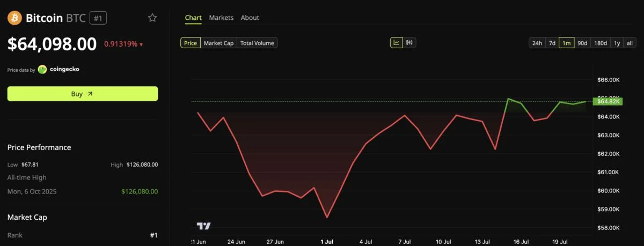The height and width of the screenshot is (246, 644).
Task: Switch to line chart view icon
Action: [397, 43]
